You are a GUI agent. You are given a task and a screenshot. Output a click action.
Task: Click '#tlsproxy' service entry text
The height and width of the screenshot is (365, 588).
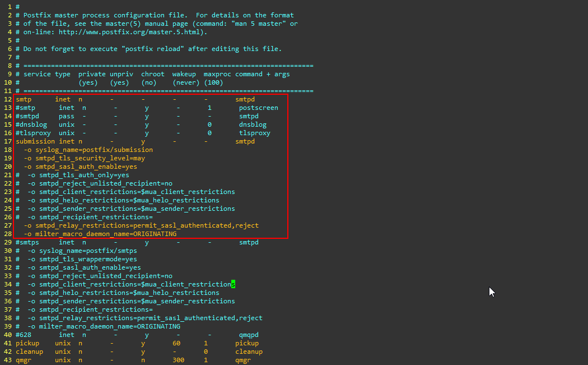34,133
